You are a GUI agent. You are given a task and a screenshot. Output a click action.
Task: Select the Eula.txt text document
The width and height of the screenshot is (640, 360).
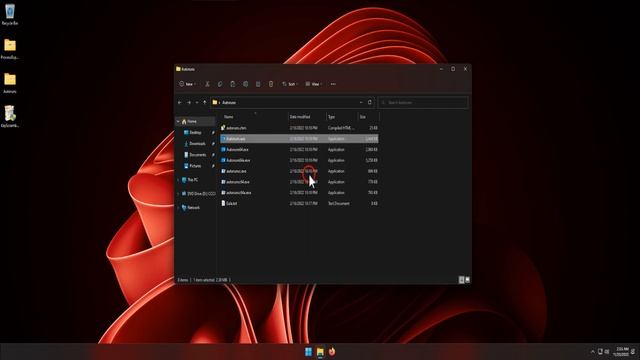299,203
